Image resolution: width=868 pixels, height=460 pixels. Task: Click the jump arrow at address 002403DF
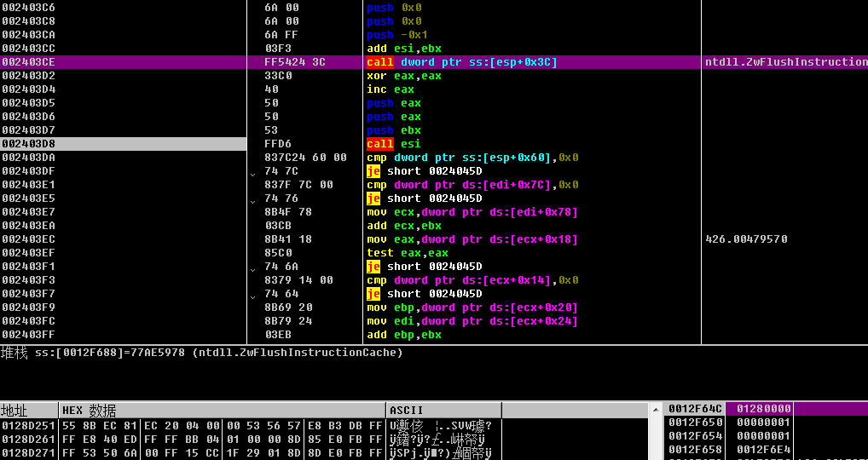[x=252, y=172]
